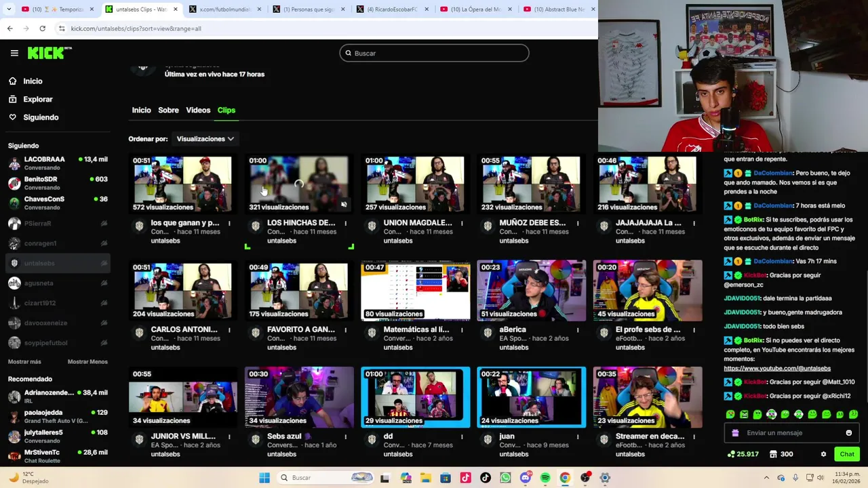This screenshot has height=488, width=868.
Task: Click the Chrome address bar URL
Action: coord(136,28)
